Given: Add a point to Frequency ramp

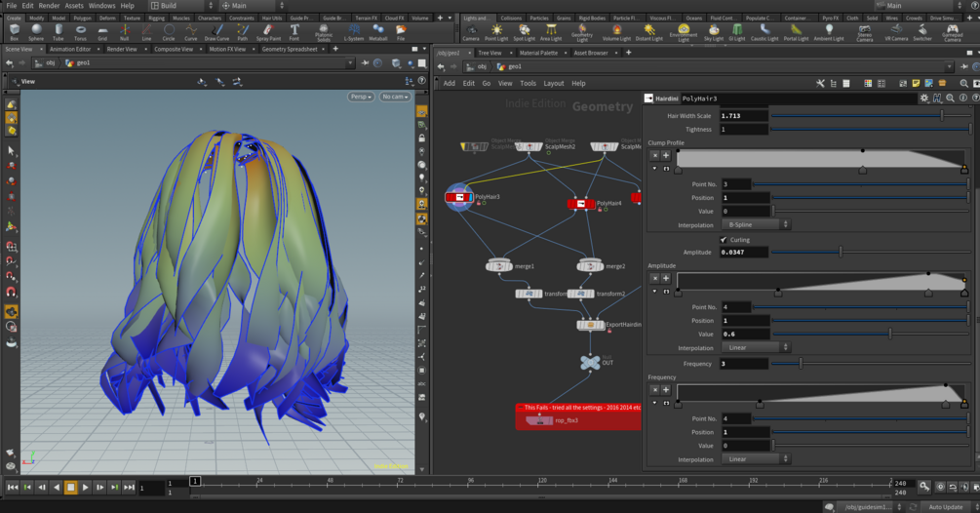Looking at the screenshot, I should [x=666, y=390].
